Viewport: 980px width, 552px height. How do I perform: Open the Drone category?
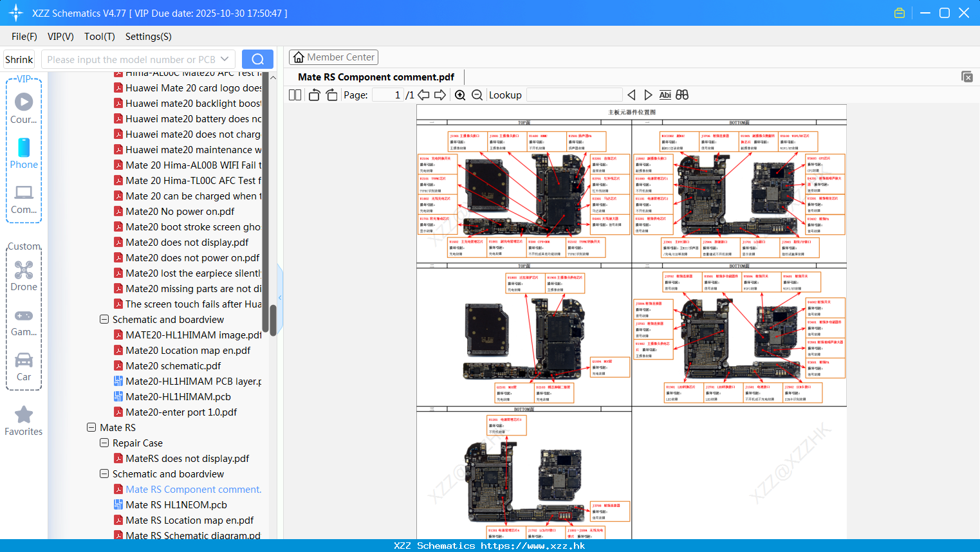click(x=24, y=276)
